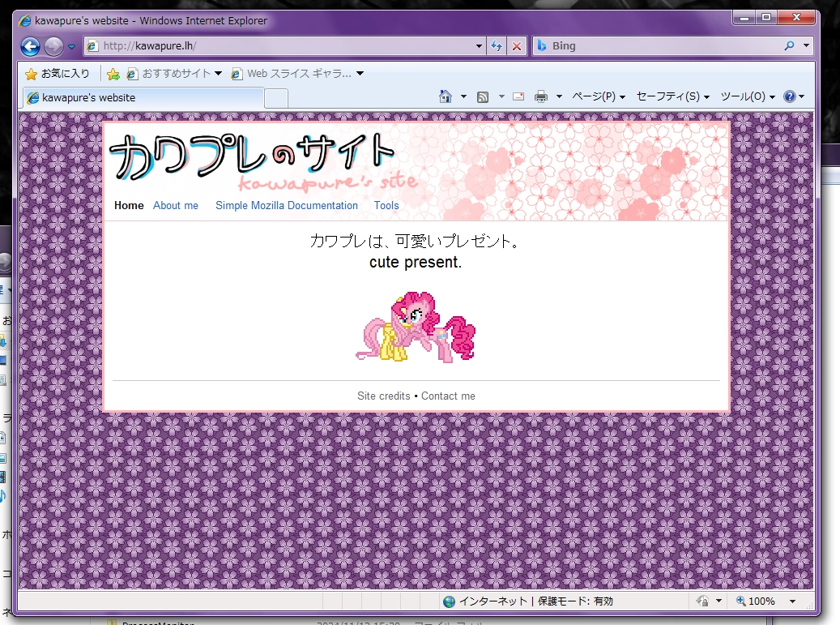Click the add to favorites bar star icon
Screen dimensions: 840x625
point(113,74)
